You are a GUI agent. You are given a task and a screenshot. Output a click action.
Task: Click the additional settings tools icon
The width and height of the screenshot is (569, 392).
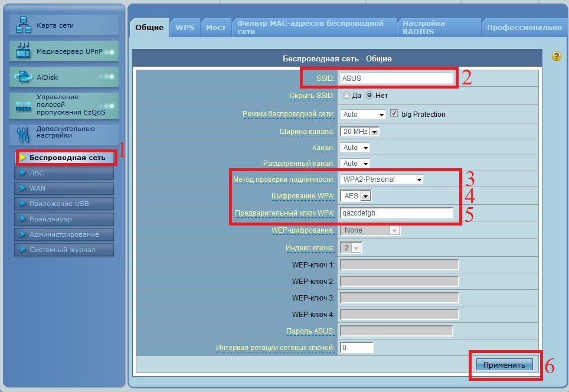23,134
